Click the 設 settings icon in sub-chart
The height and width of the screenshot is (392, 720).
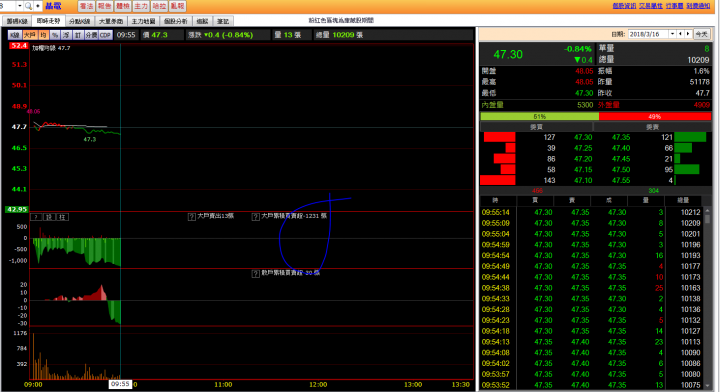coord(49,217)
